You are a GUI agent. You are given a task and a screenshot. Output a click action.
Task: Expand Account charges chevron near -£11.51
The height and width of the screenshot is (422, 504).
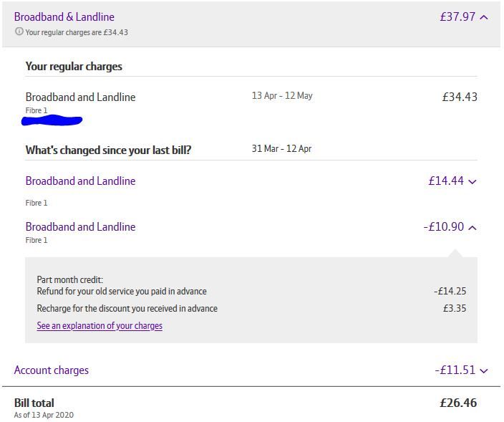point(484,371)
